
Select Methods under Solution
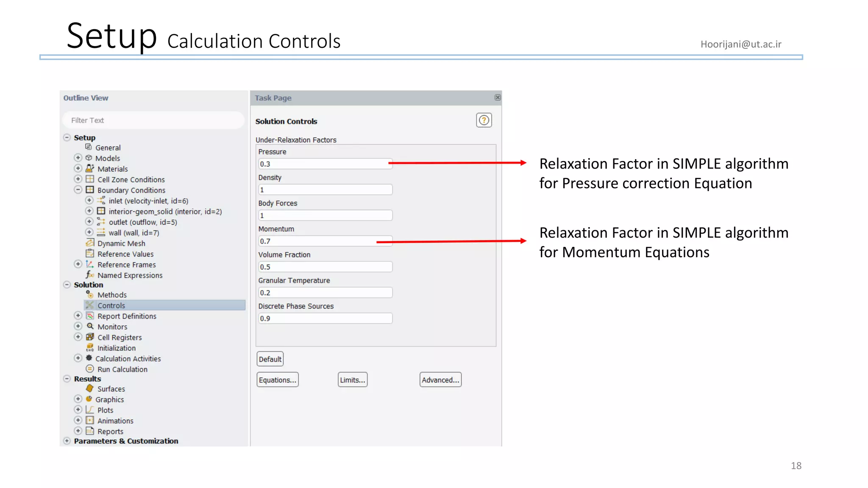click(x=112, y=295)
